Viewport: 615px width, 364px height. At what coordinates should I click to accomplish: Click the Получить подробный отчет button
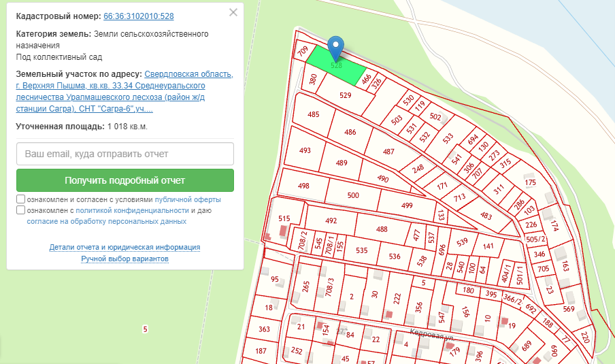[125, 180]
